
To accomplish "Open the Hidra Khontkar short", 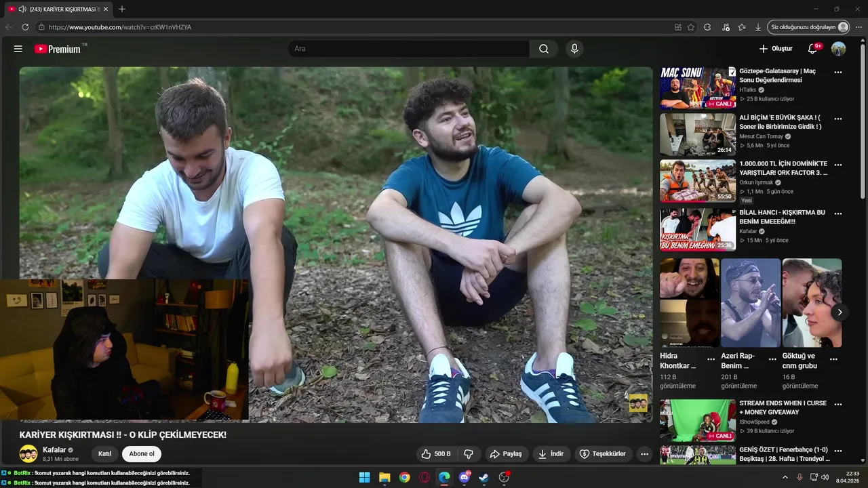I will point(690,302).
